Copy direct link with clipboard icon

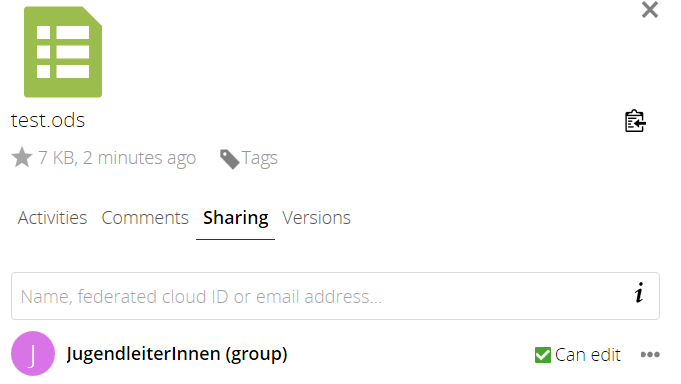635,121
